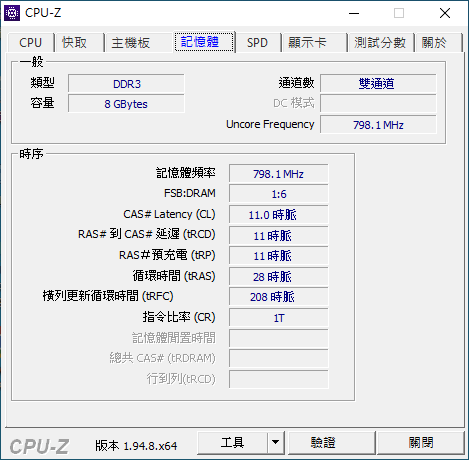The width and height of the screenshot is (469, 460).
Task: Switch to the CPU tab
Action: point(30,43)
